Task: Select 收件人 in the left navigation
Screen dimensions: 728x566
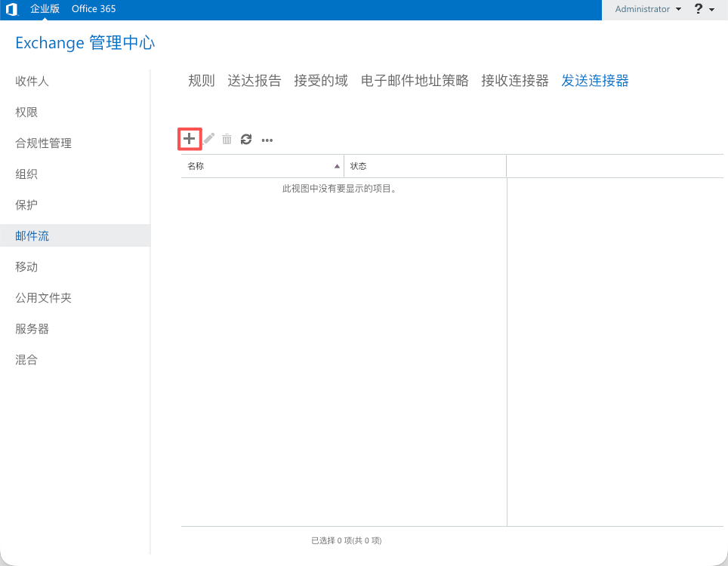Action: coord(32,81)
